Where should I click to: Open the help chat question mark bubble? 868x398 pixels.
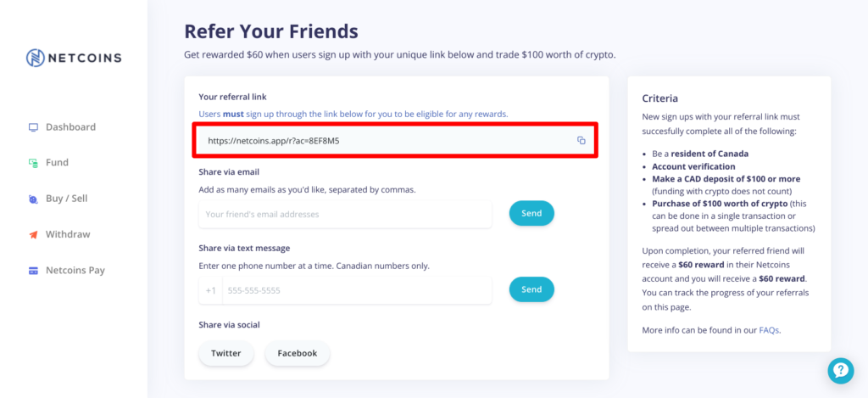pyautogui.click(x=840, y=371)
